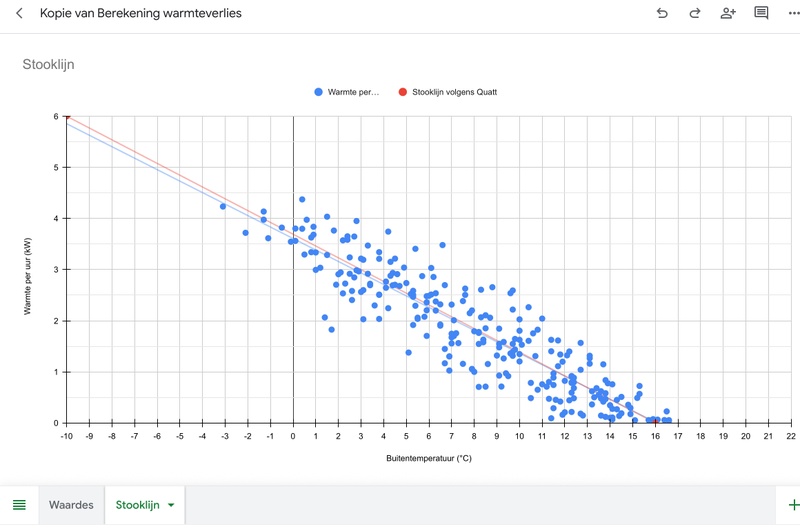The height and width of the screenshot is (529, 800).
Task: Click the blue Warmte per… legend dot
Action: tap(319, 92)
